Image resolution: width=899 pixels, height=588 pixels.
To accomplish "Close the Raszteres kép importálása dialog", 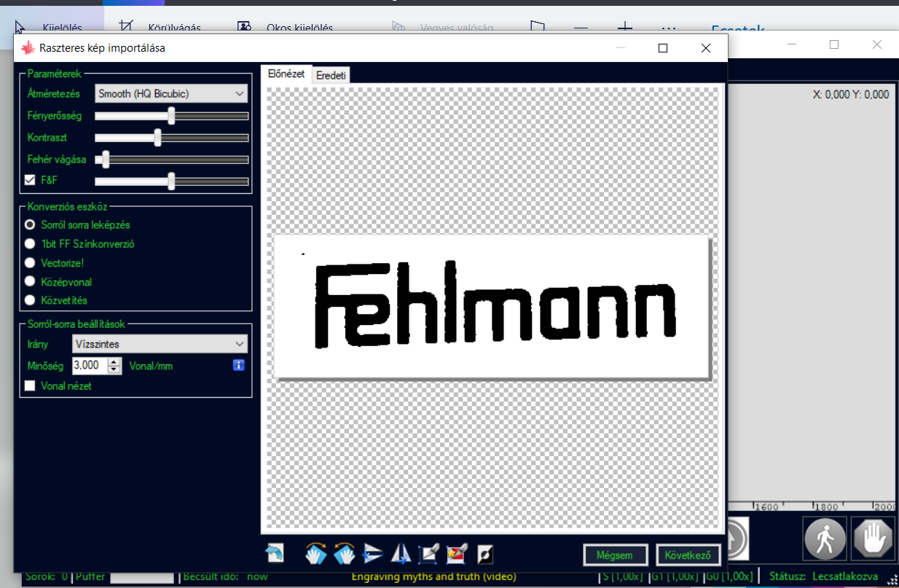I will coord(705,48).
